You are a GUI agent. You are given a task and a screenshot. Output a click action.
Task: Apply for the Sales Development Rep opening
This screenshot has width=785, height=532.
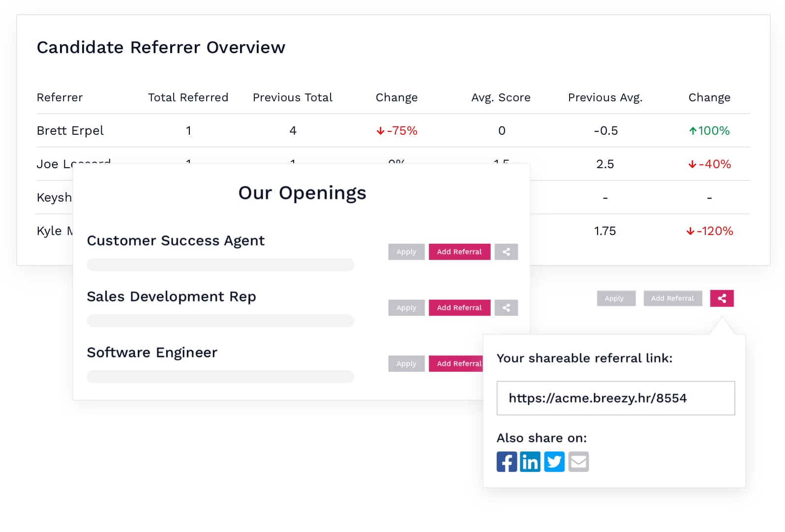click(x=406, y=308)
